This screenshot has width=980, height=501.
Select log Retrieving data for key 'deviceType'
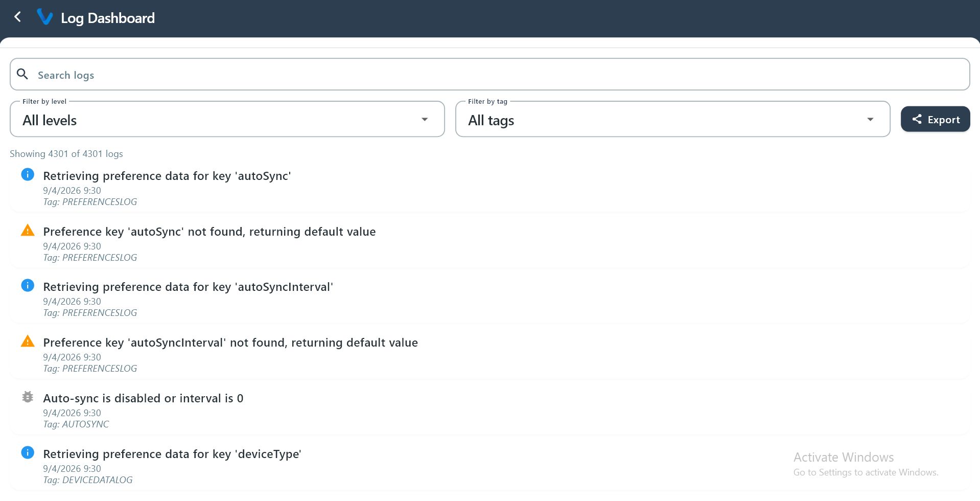pyautogui.click(x=489, y=466)
